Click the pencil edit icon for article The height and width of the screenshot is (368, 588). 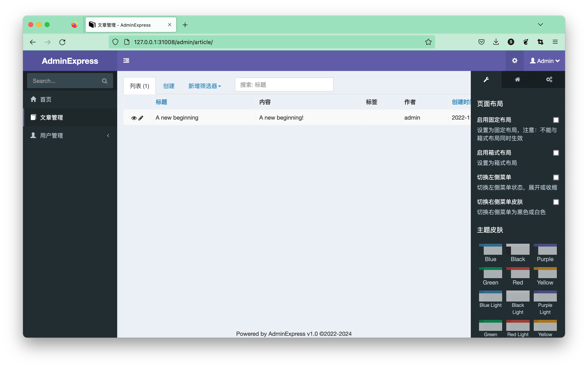point(141,118)
